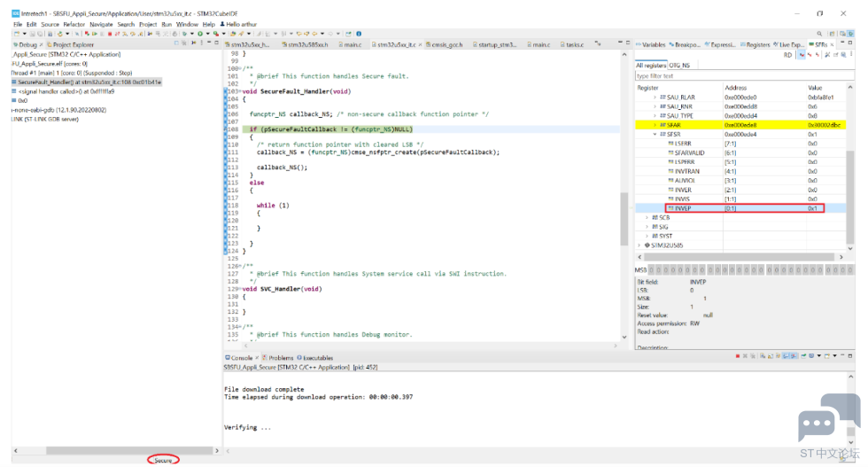Open the Navigate menu
This screenshot has width=868, height=467.
101,25
